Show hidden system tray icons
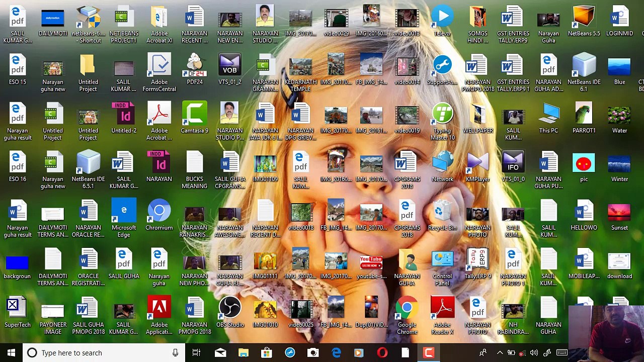This screenshot has height=362, width=644. [x=500, y=353]
